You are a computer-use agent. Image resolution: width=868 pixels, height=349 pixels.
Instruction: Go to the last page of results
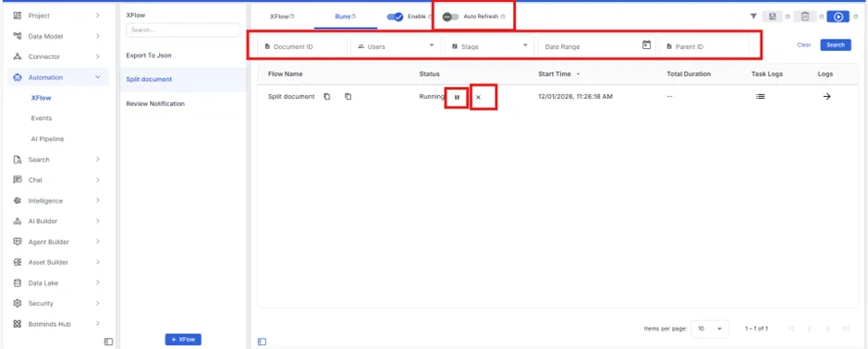point(846,329)
